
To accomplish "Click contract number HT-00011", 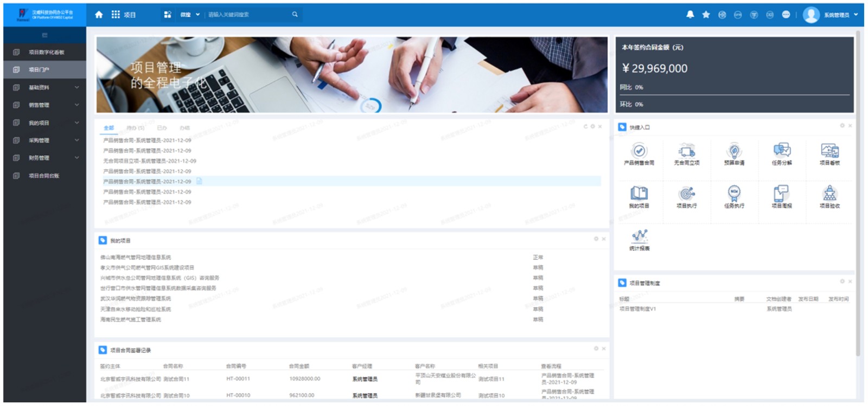I will point(238,379).
